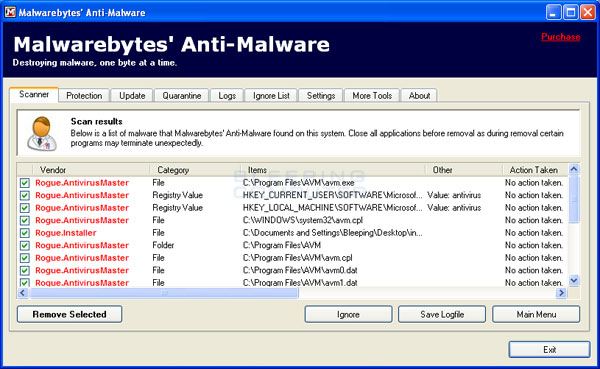This screenshot has width=600, height=369.
Task: Click the vertical scrollbar down arrow
Action: click(574, 281)
